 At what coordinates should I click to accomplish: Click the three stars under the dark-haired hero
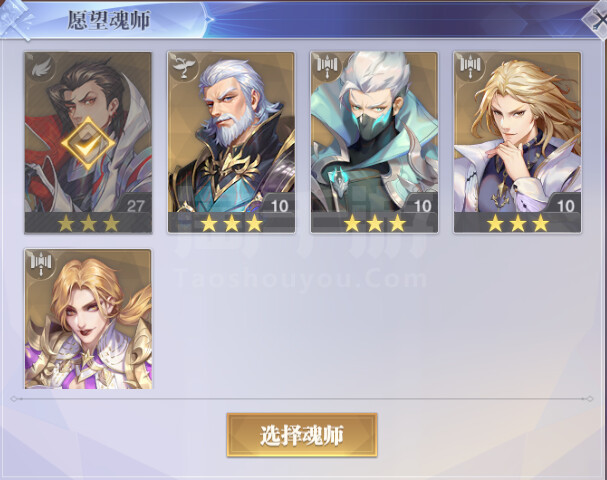click(x=88, y=224)
